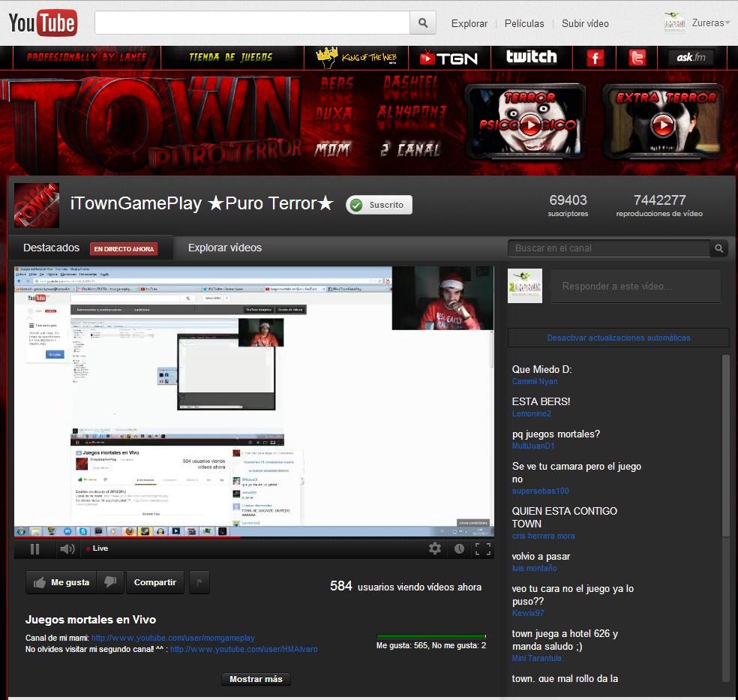Click the DUXA banner link
Viewport: 738px width, 700px height.
pyautogui.click(x=334, y=113)
